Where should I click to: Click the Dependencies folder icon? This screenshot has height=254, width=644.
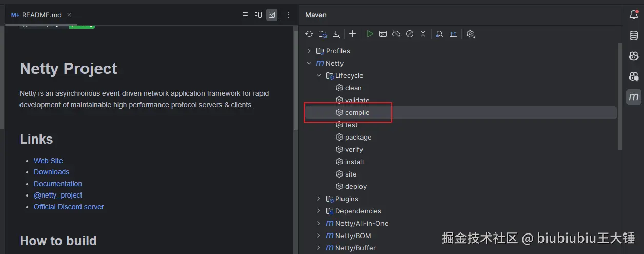[x=330, y=211]
